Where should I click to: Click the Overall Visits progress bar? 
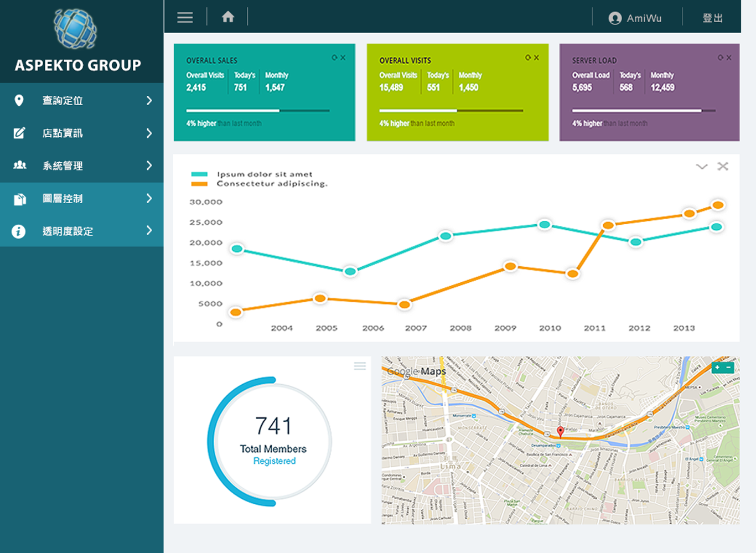click(x=451, y=111)
